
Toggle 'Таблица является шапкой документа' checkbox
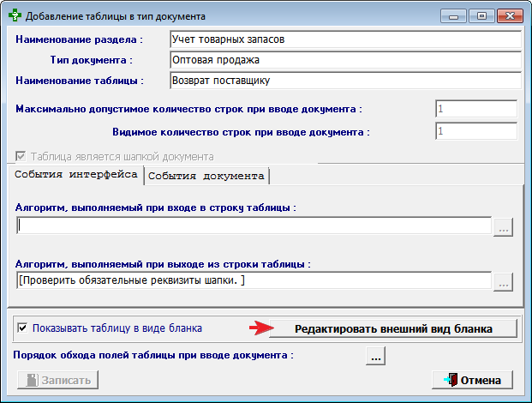tap(21, 157)
